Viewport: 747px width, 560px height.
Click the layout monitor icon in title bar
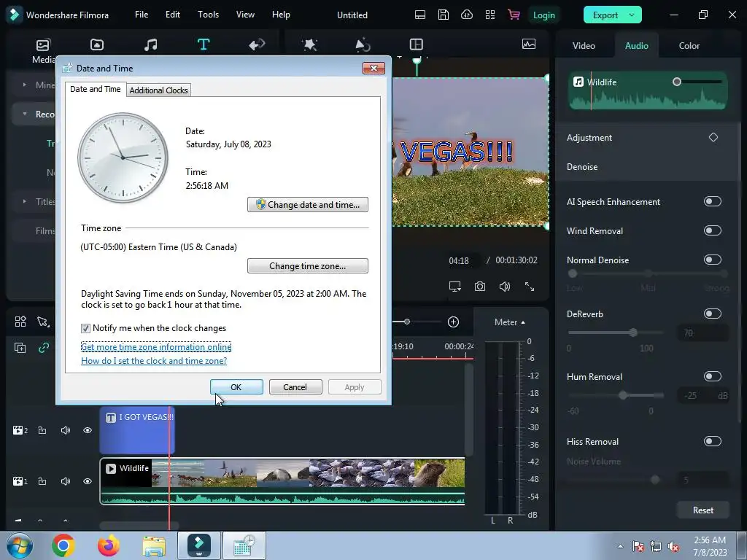click(419, 15)
